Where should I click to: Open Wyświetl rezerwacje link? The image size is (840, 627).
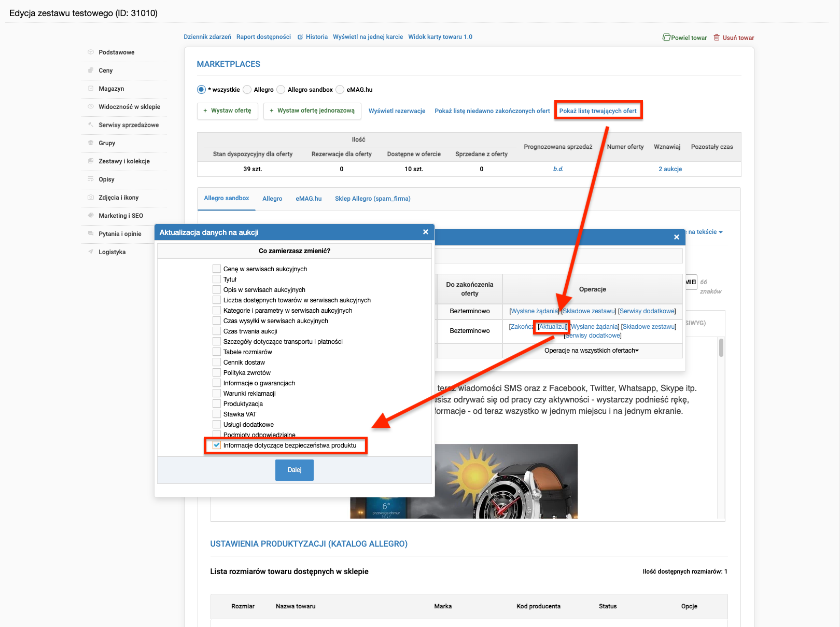(397, 111)
